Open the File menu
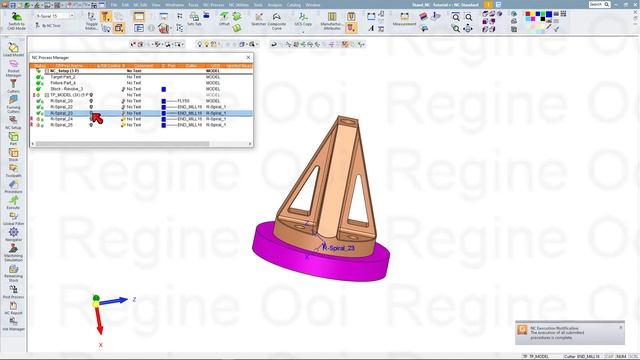 click(x=114, y=5)
